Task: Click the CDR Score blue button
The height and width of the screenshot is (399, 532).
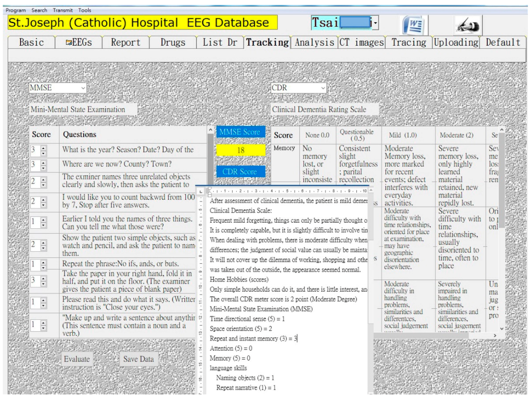Action: click(241, 172)
